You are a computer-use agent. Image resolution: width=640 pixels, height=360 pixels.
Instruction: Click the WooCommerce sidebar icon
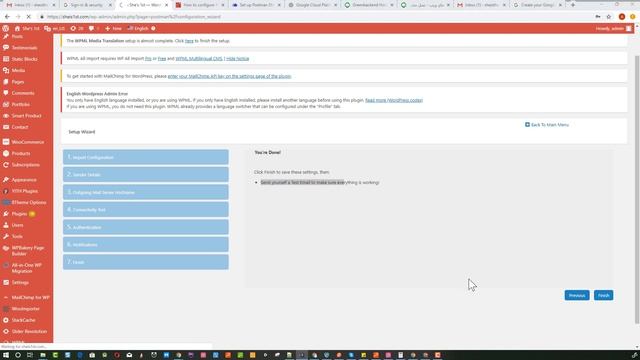pos(6,142)
